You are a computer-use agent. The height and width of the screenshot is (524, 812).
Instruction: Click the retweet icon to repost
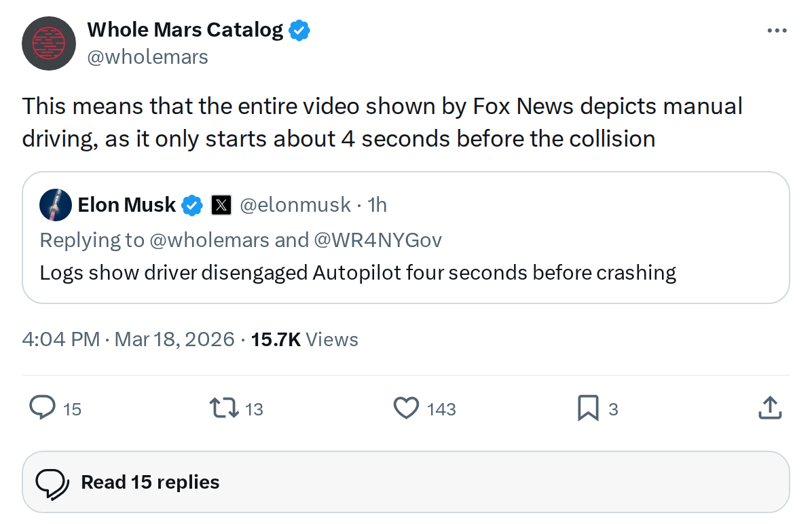point(224,408)
